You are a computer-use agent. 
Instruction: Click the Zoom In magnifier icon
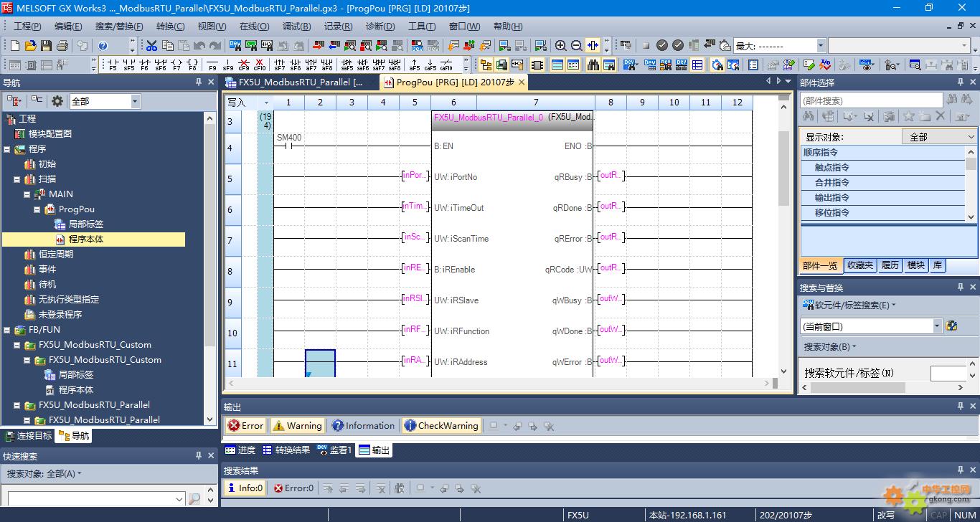pos(561,46)
